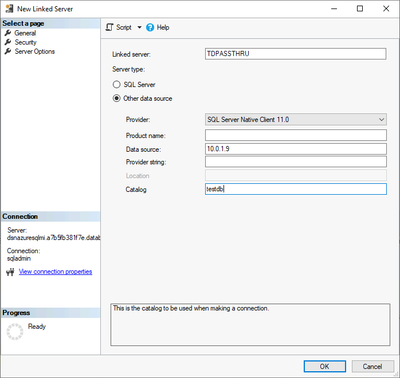Open the Provider combo box
Image resolution: width=400 pixels, height=378 pixels.
click(x=296, y=119)
